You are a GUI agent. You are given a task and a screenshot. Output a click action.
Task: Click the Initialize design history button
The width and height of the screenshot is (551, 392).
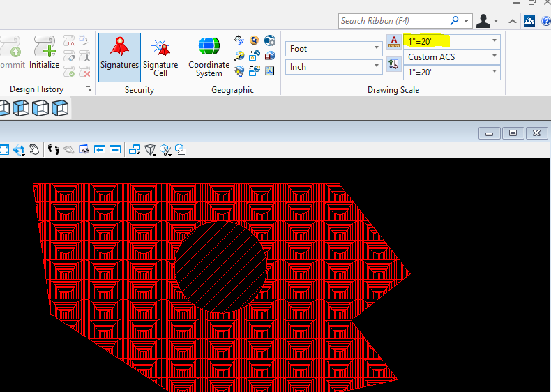click(44, 52)
